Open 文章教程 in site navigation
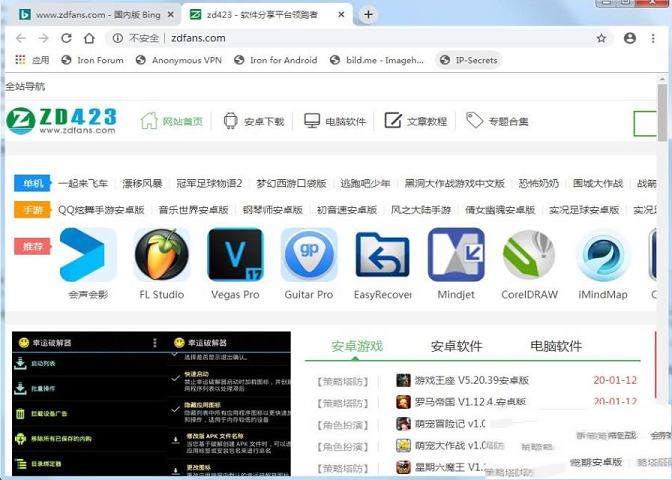The width and height of the screenshot is (672, 480). (x=416, y=121)
